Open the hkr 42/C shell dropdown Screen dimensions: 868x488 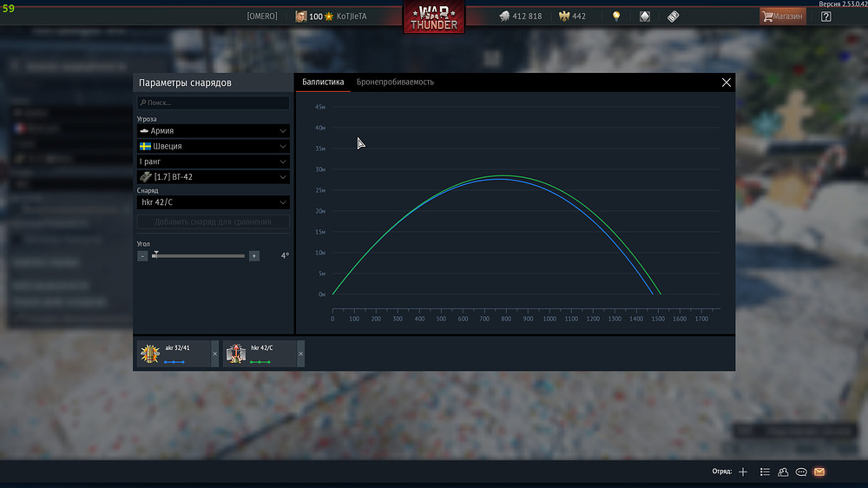coord(213,202)
